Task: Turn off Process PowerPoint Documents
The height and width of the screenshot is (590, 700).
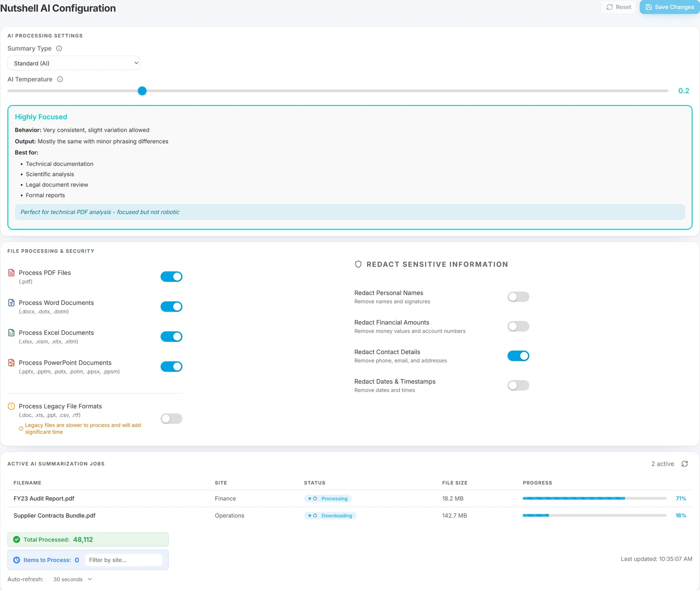Action: (171, 366)
